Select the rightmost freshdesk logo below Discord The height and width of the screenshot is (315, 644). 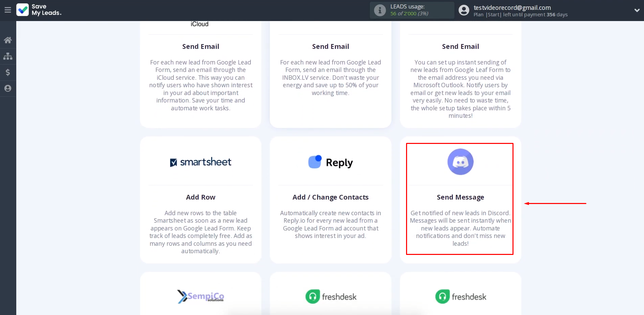[461, 297]
